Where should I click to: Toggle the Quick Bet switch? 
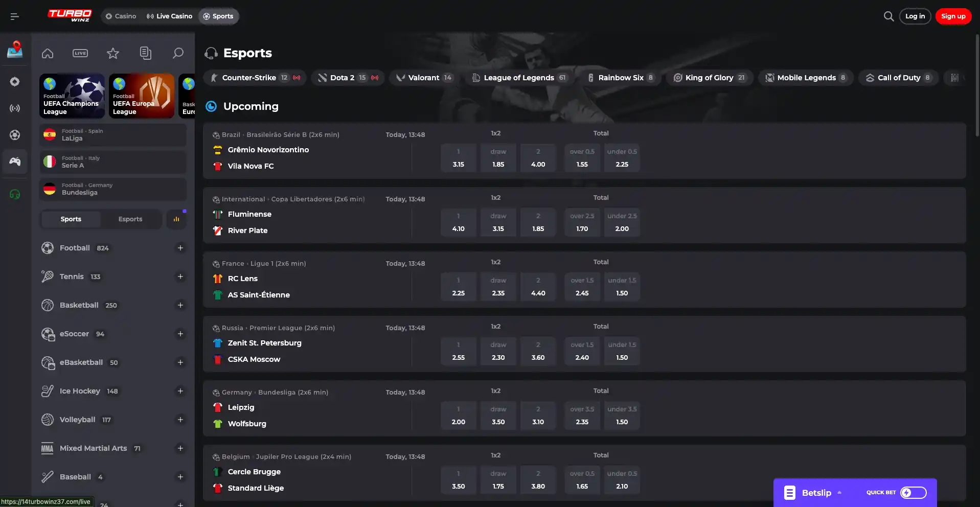click(913, 493)
